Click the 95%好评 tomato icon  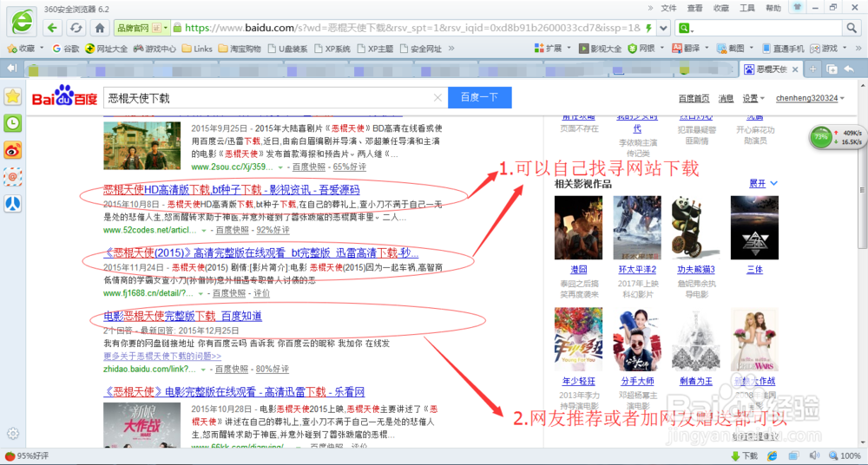point(10,456)
